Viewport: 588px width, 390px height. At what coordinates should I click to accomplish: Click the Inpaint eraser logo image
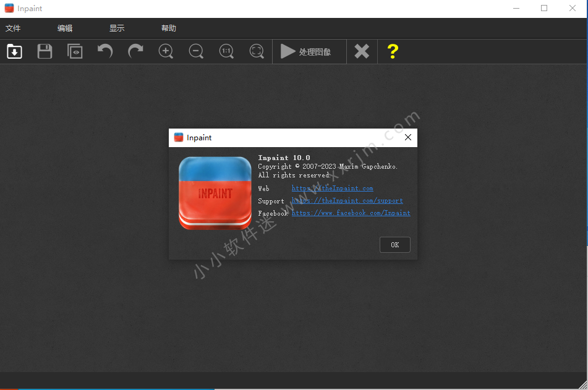pos(215,193)
